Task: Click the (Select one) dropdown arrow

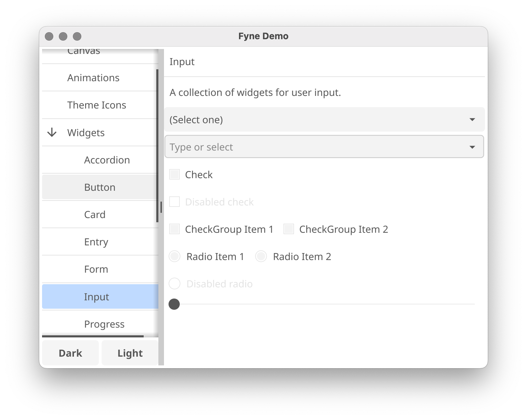Action: [x=472, y=120]
